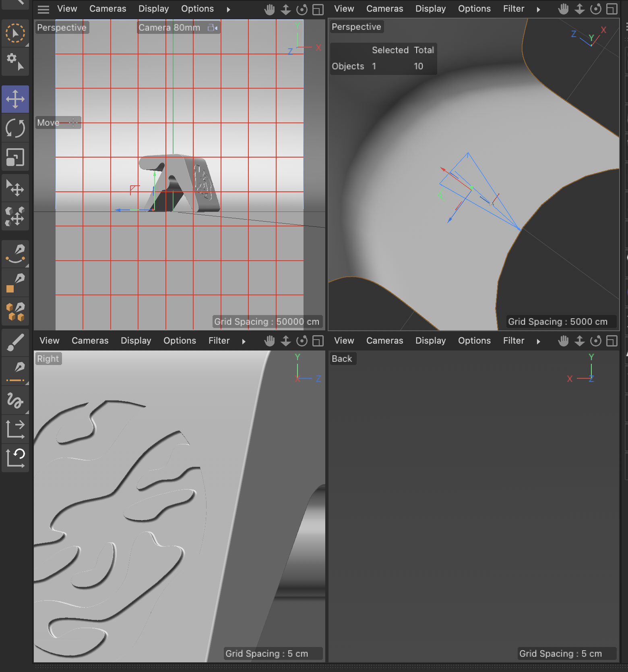Click orbit icon above the Objects HUD viewport
Image resolution: width=628 pixels, height=672 pixels.
pos(595,9)
